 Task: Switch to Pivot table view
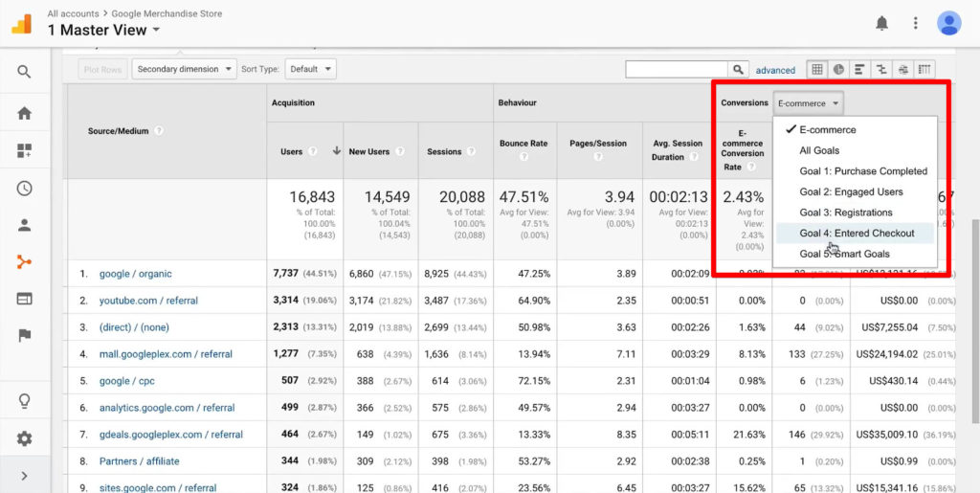click(x=925, y=69)
